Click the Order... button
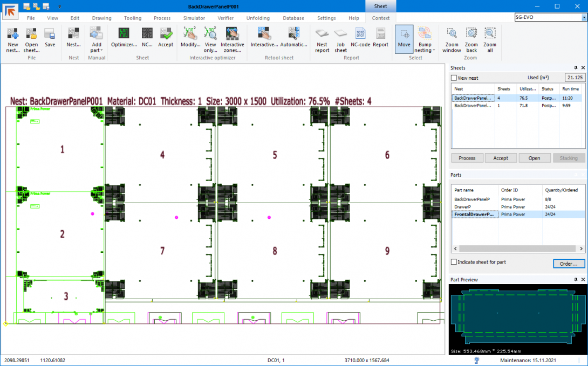This screenshot has height=366, width=588. point(569,264)
